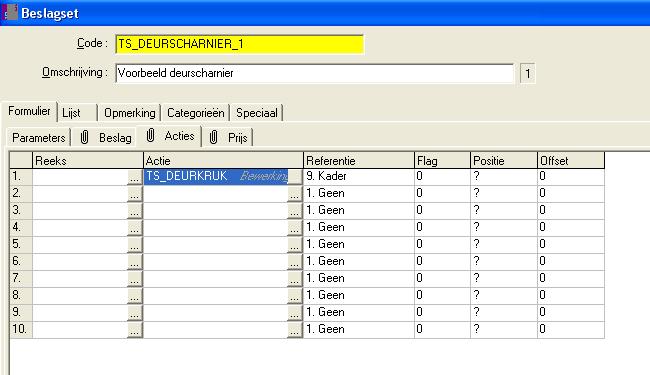This screenshot has width=650, height=375.
Task: Click the Actie column header
Action: [223, 160]
